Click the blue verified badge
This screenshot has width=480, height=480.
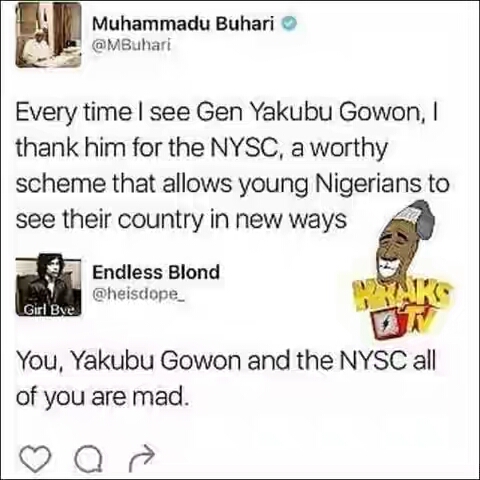pyautogui.click(x=290, y=24)
